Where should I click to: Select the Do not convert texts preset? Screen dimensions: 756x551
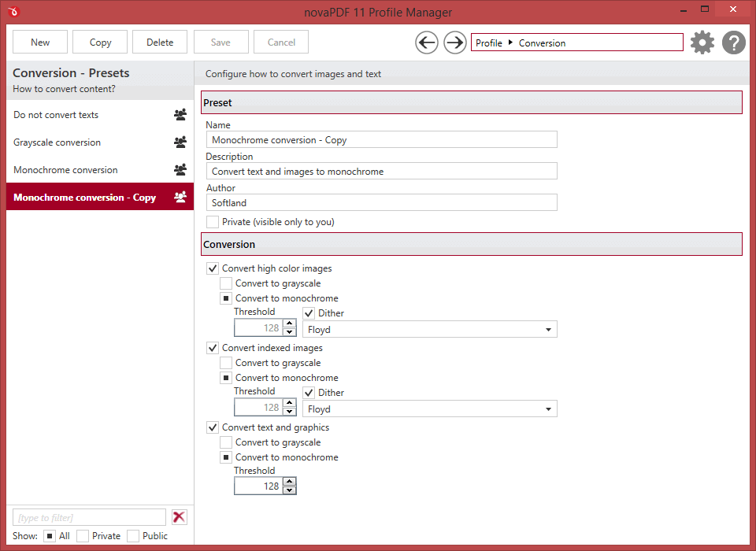click(56, 115)
